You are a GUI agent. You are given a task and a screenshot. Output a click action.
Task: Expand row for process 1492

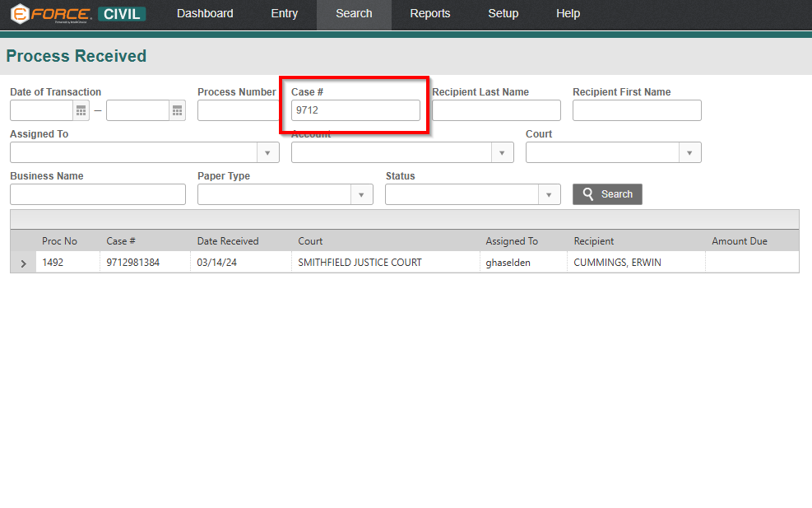point(23,263)
